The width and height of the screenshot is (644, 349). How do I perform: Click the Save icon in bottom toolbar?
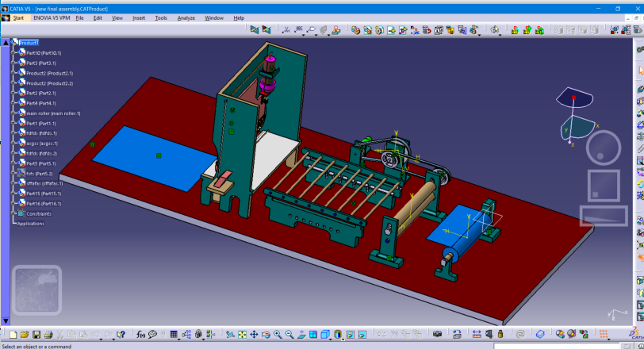click(36, 335)
